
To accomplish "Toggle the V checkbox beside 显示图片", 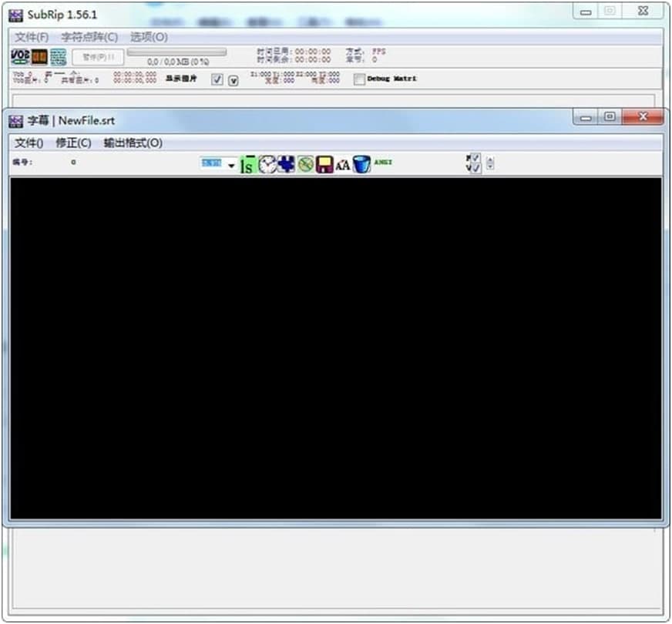I will click(233, 79).
